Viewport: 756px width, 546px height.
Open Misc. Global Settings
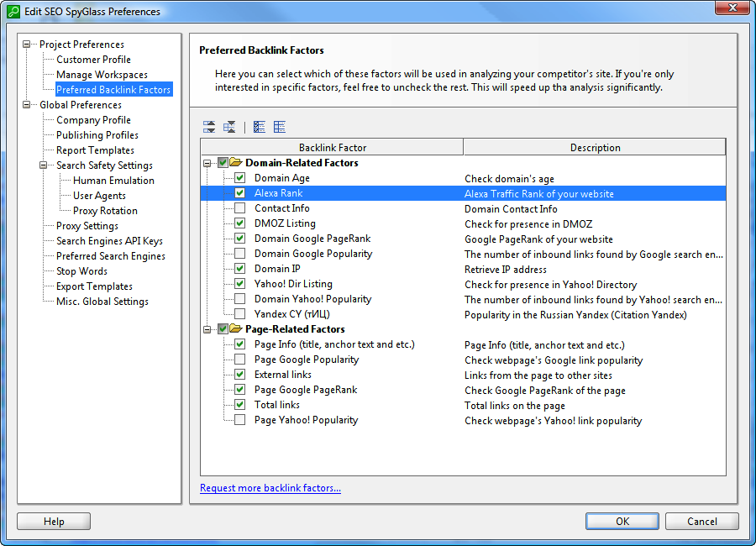point(102,301)
